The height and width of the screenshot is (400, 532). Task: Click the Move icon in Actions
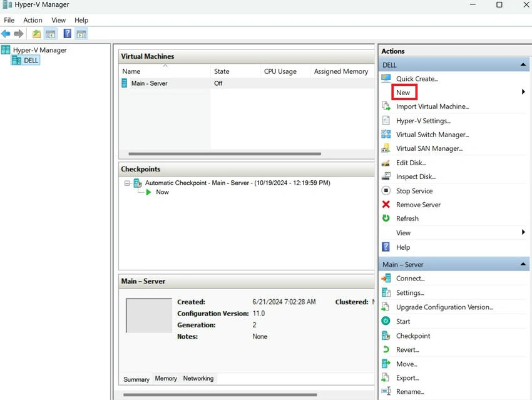(386, 364)
